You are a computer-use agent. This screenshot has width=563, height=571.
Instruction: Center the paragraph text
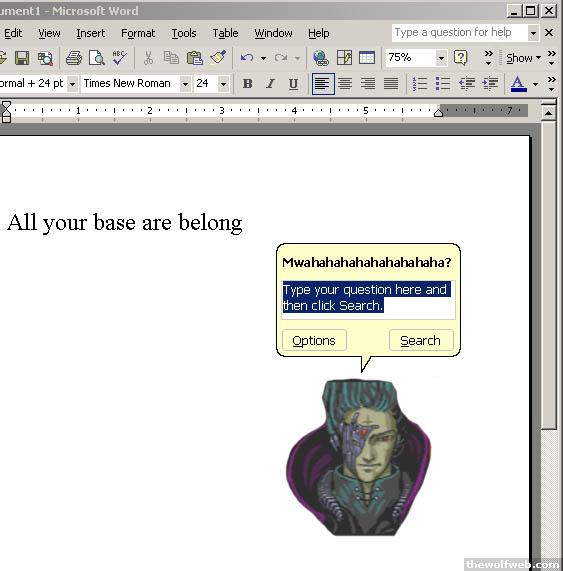click(345, 84)
